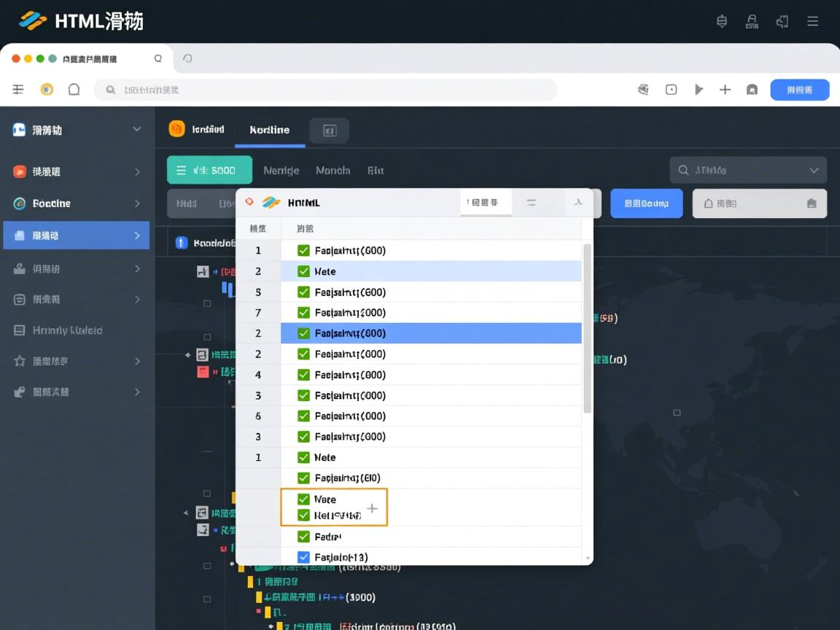This screenshot has width=840, height=630.
Task: Toggle the checkbox on the blue highlighted row
Action: pos(303,333)
